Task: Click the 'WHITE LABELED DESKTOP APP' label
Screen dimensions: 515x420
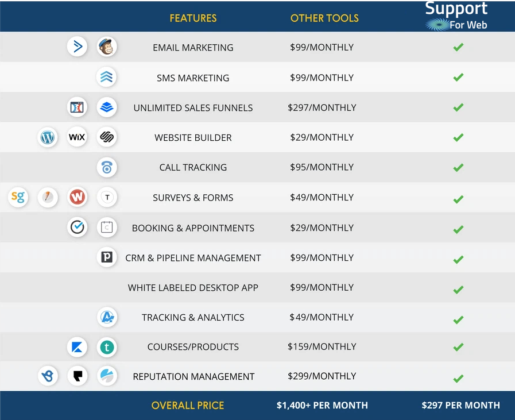Action: pyautogui.click(x=193, y=288)
